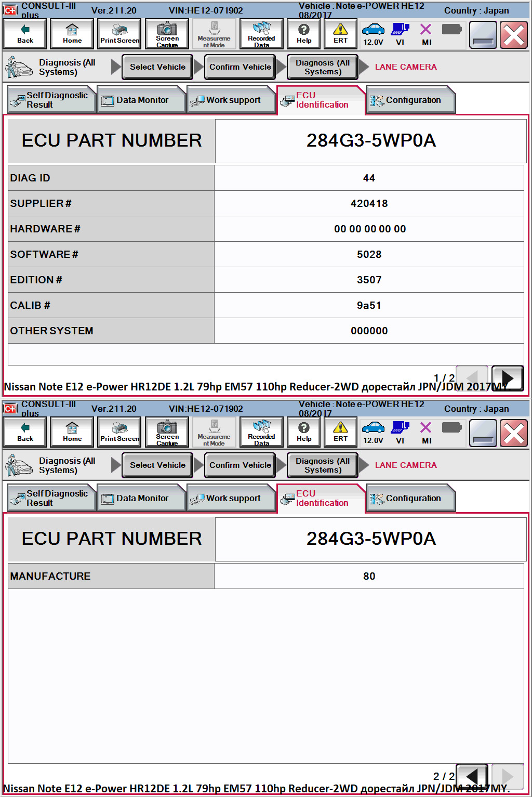Click part number 284G3-5WP0A in upper window

click(x=371, y=141)
